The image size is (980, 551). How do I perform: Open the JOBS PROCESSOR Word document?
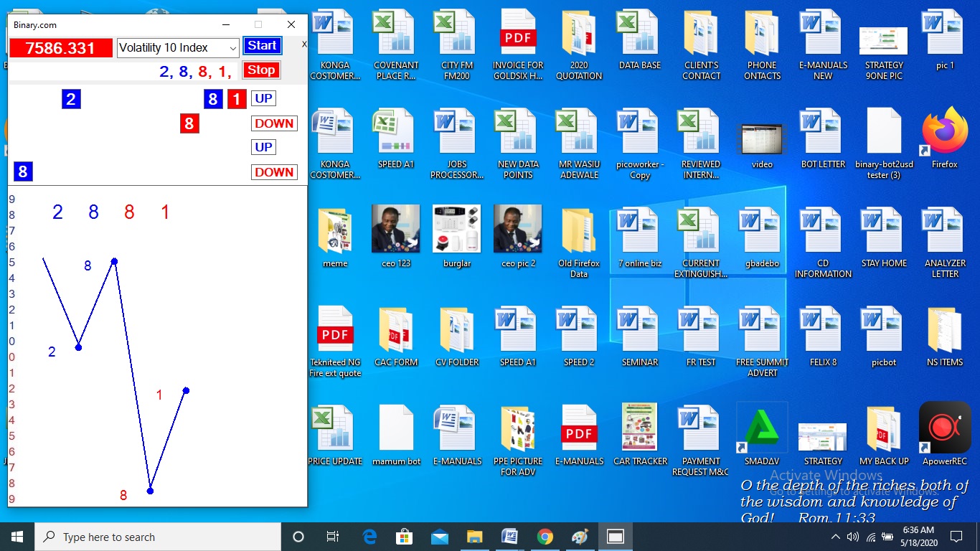[x=457, y=143]
